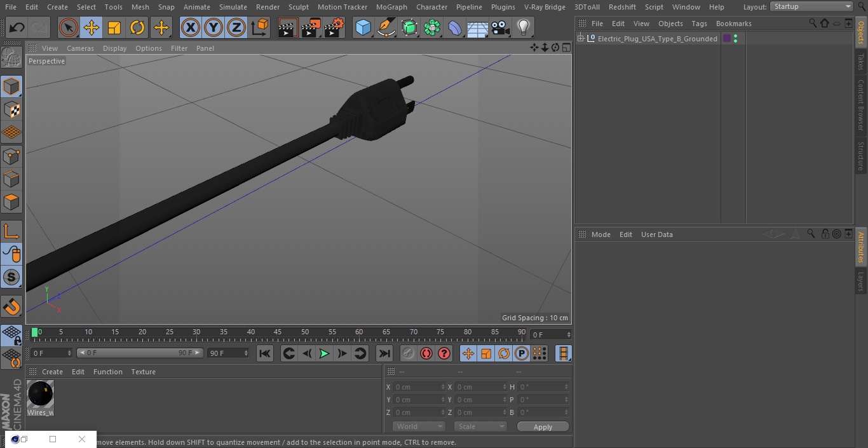Open Edit Render Settings icon
Viewport: 868px width, 448px height.
tap(334, 27)
